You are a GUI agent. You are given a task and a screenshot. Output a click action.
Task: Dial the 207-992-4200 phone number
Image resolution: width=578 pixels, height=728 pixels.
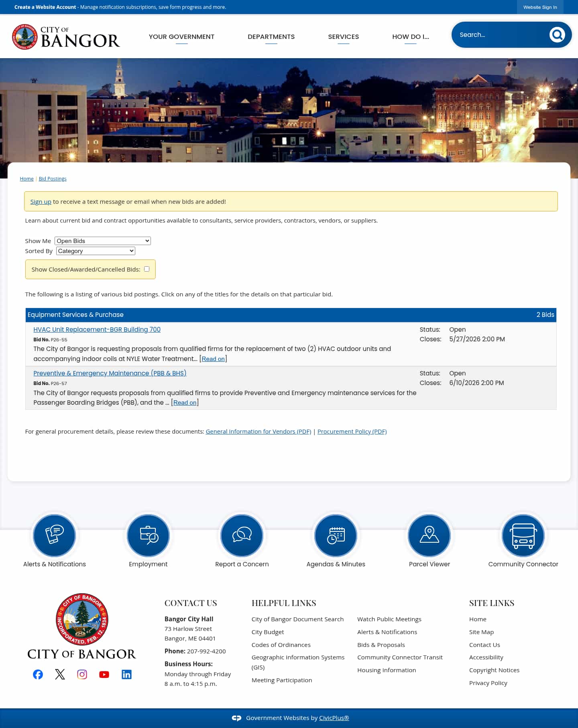[x=206, y=651]
